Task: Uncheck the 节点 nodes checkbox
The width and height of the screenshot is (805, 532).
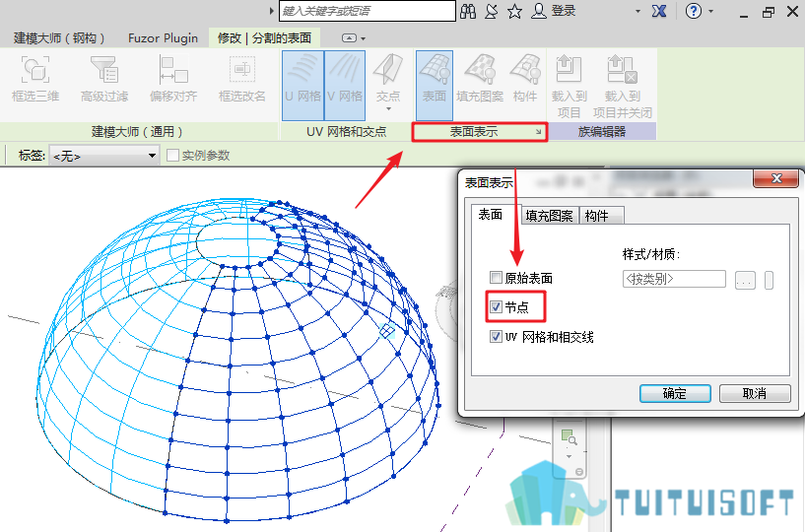Action: [x=496, y=307]
